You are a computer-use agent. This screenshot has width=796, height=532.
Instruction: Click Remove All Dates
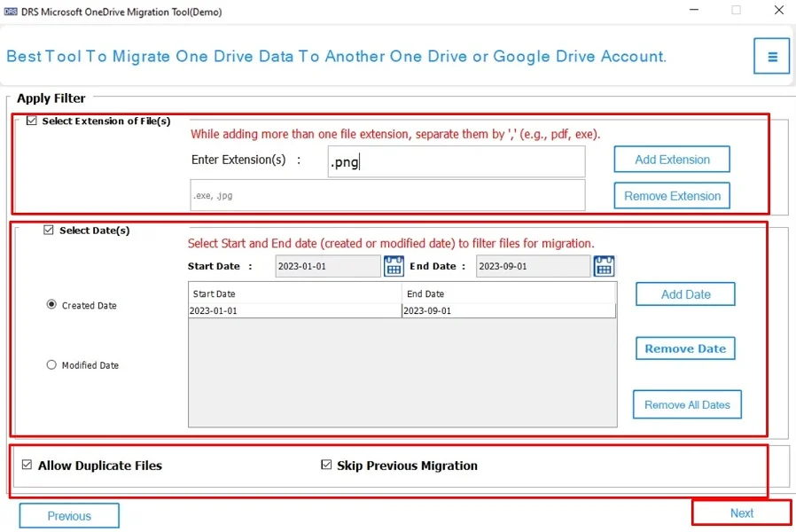pyautogui.click(x=686, y=404)
